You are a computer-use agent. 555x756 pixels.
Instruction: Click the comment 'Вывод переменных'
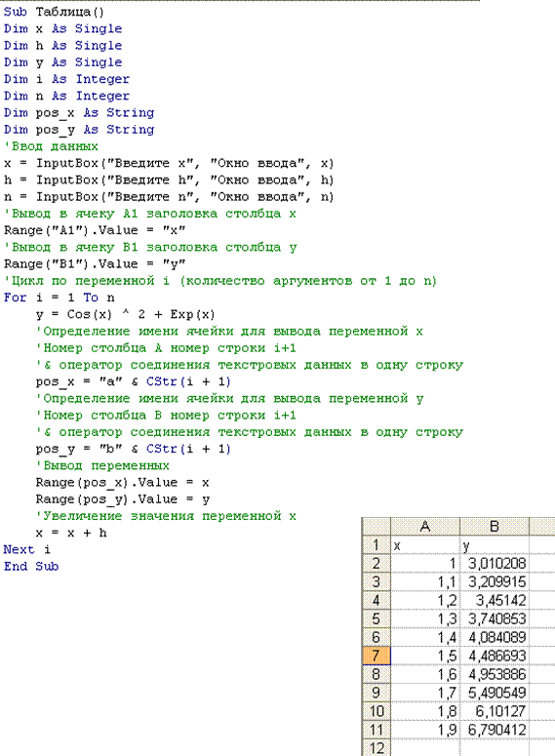point(102,465)
